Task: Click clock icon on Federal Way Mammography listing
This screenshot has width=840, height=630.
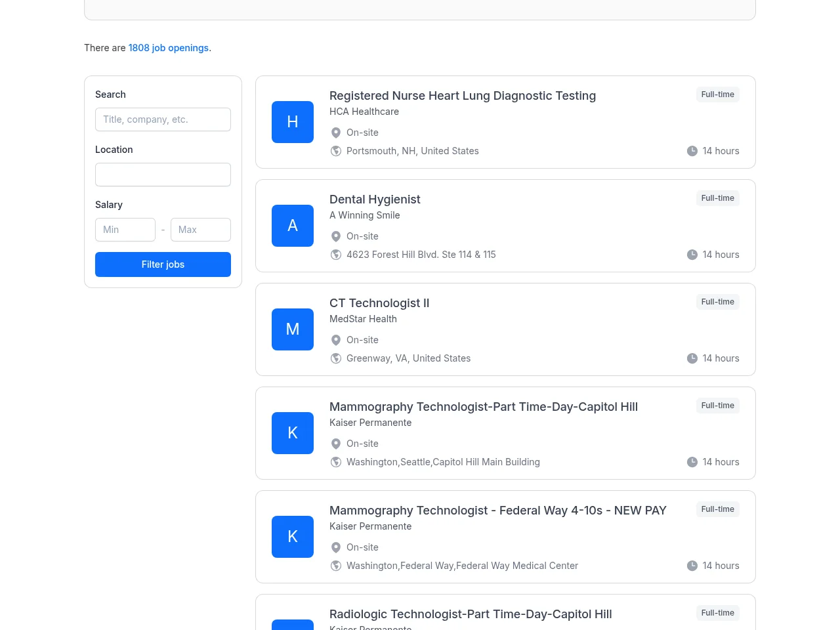Action: point(692,566)
